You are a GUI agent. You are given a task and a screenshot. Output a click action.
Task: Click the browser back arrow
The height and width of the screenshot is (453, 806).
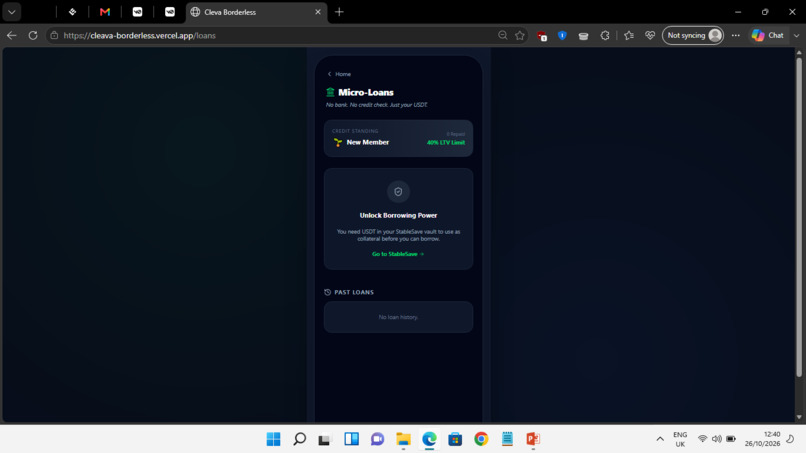click(12, 35)
